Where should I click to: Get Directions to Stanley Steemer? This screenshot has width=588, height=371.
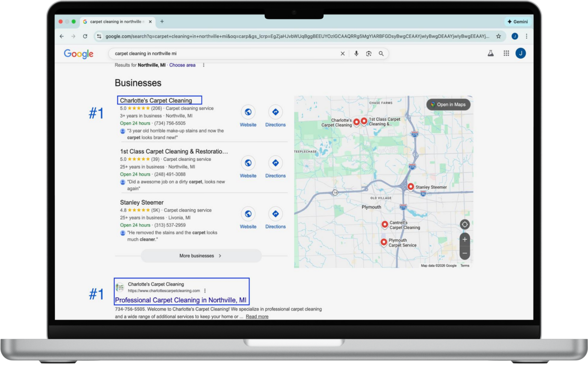[275, 214]
